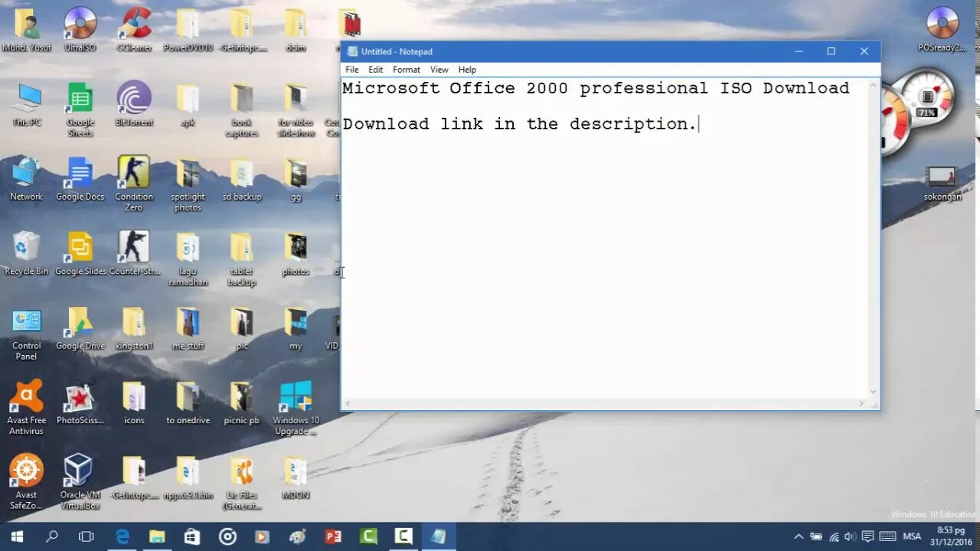Open PowerPoint from the taskbar

point(333,536)
